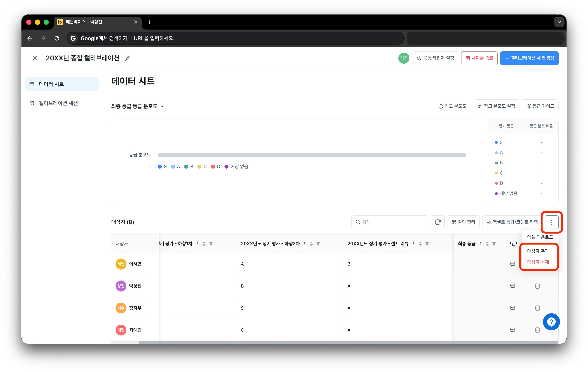Open 참고 분포도 설정
This screenshot has width=588, height=372.
496,106
